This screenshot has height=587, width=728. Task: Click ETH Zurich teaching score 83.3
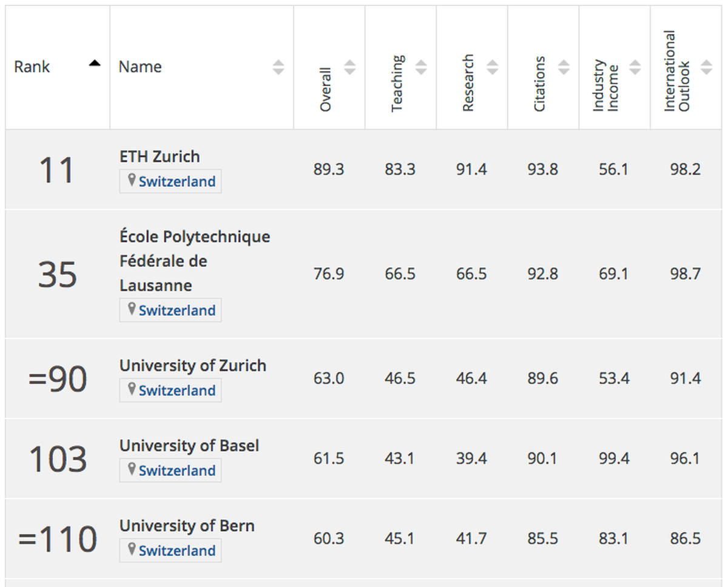[400, 170]
